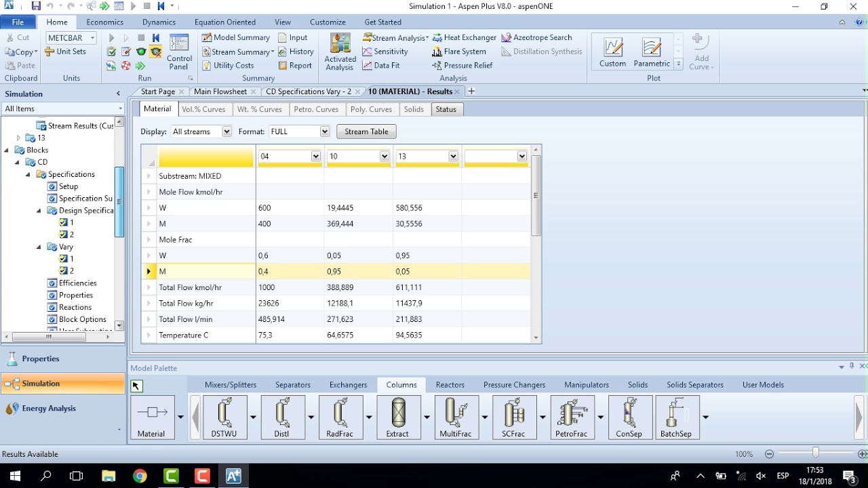Image resolution: width=868 pixels, height=488 pixels.
Task: Open the Format FULL dropdown
Action: 325,131
